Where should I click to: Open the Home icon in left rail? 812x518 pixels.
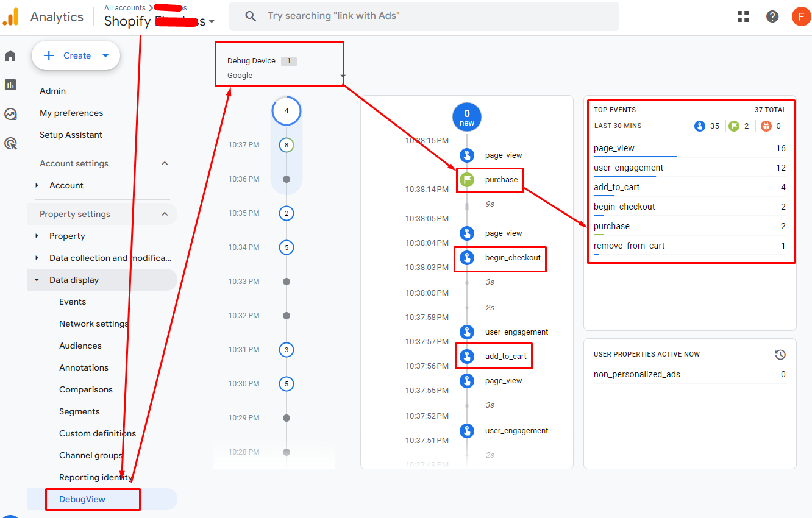(x=10, y=56)
